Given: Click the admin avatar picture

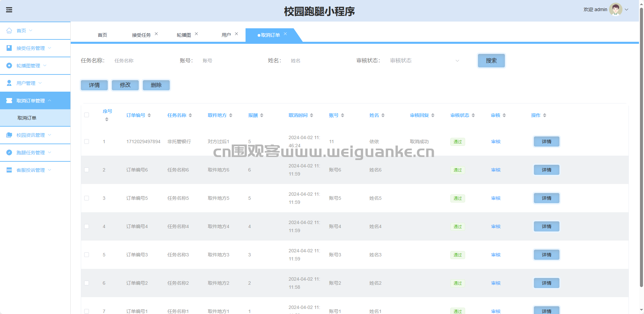Looking at the screenshot, I should click(x=615, y=10).
